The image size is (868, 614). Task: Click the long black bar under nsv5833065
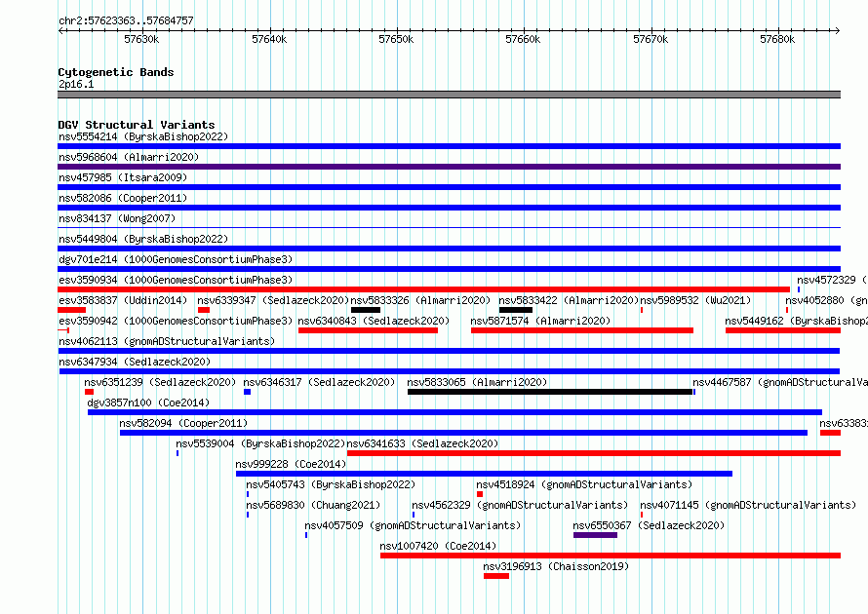tap(550, 392)
